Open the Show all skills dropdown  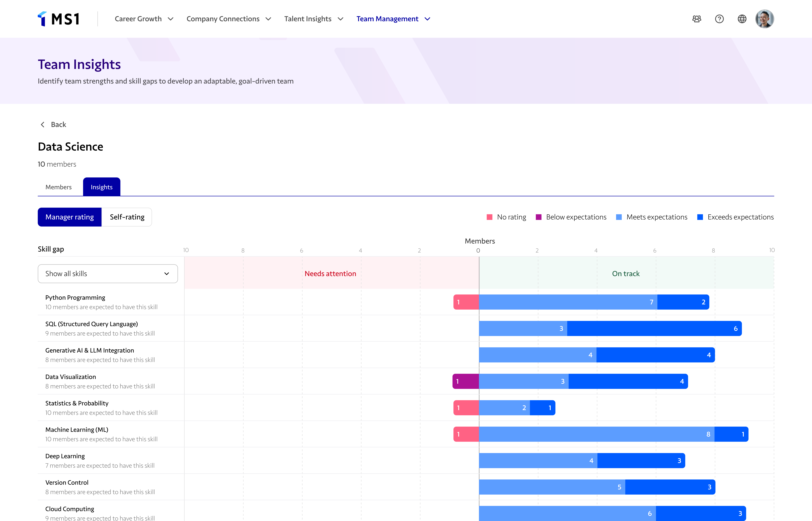[108, 274]
